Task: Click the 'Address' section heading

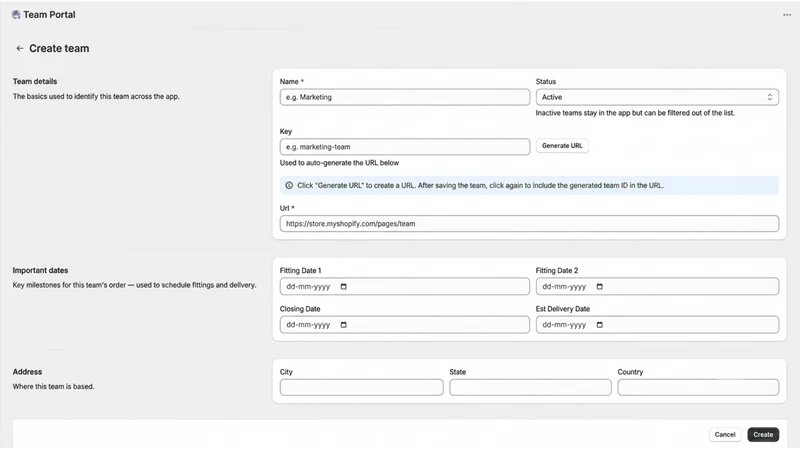Action: pyautogui.click(x=27, y=372)
